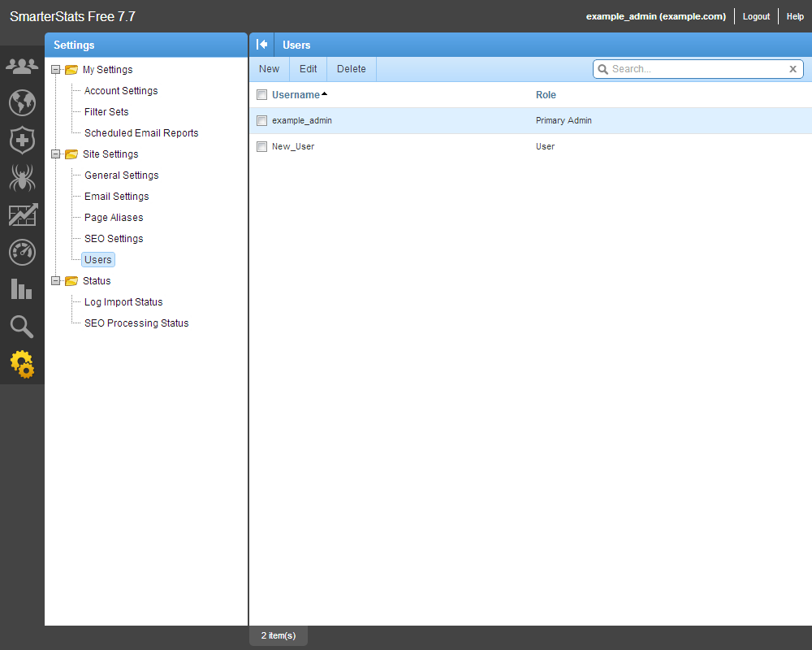Click the Delete toolbar button
The width and height of the screenshot is (812, 650).
(x=352, y=69)
